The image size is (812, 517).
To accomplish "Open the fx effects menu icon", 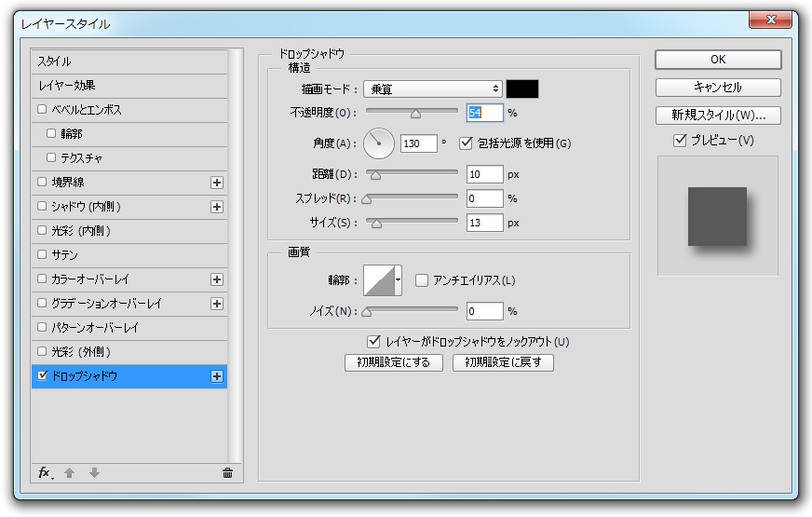I will coord(46,472).
